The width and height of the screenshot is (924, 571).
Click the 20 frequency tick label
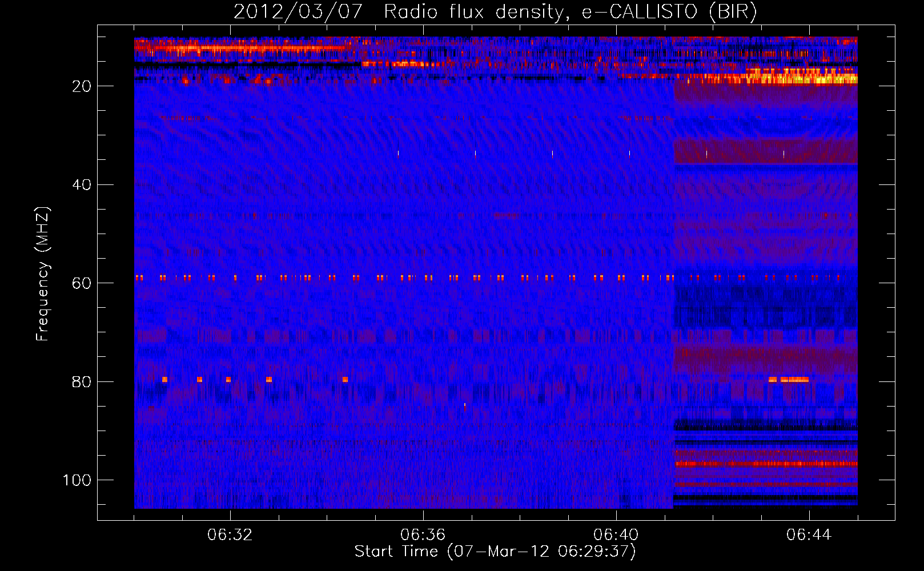[82, 86]
